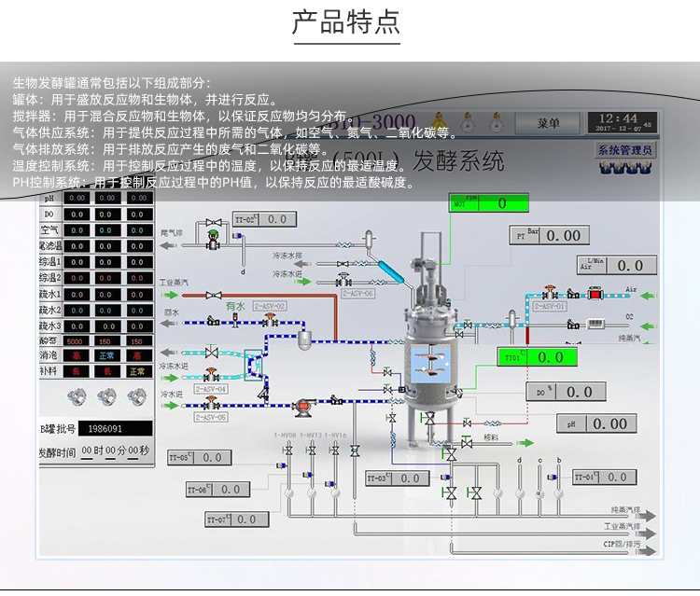700x596 pixels.
Task: Click the pH 0.00 readout near the tank
Action: click(596, 423)
